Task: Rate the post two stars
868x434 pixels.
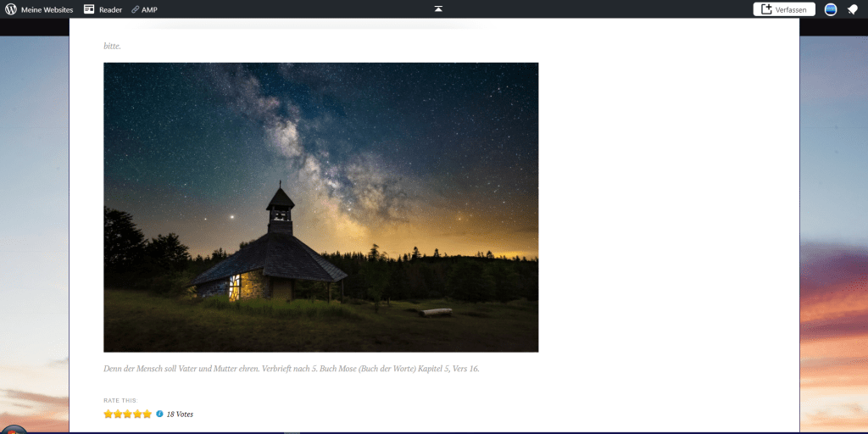Action: point(118,415)
